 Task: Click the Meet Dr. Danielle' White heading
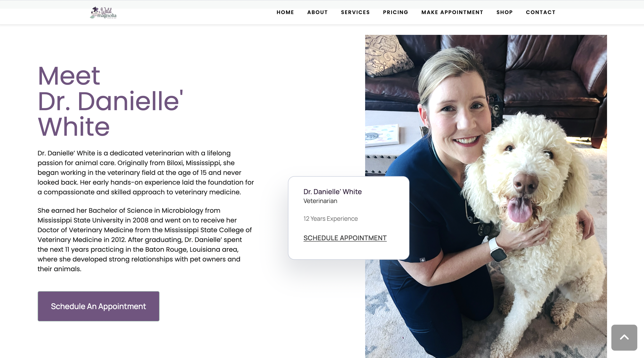click(x=110, y=101)
